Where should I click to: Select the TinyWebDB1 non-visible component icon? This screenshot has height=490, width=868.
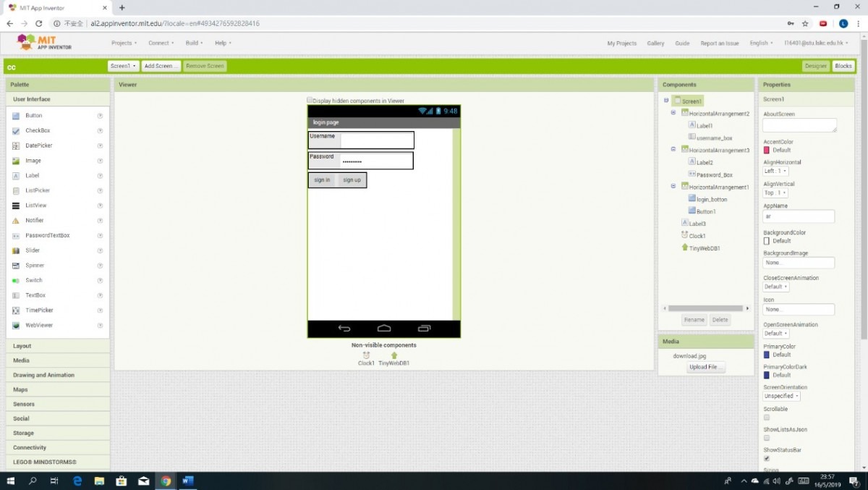click(x=394, y=355)
